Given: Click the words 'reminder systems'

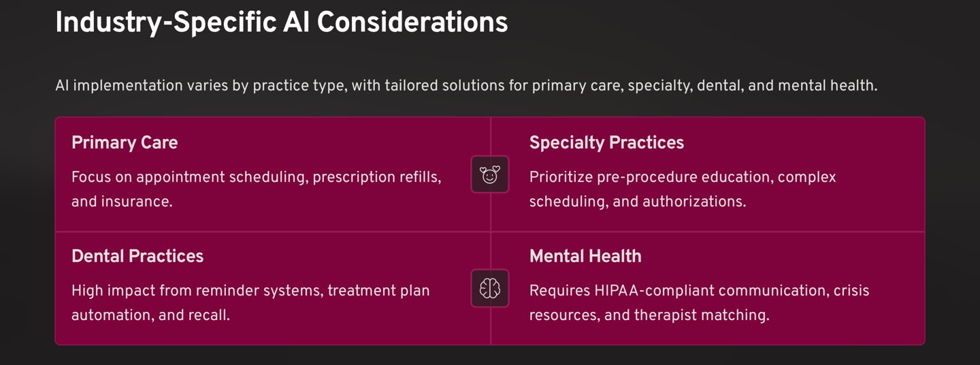Looking at the screenshot, I should pyautogui.click(x=257, y=291).
